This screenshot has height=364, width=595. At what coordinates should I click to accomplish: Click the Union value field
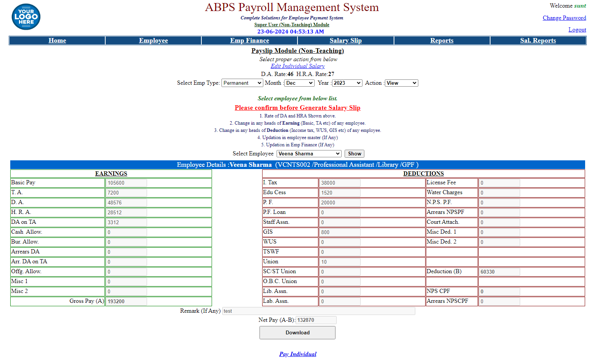click(x=340, y=262)
